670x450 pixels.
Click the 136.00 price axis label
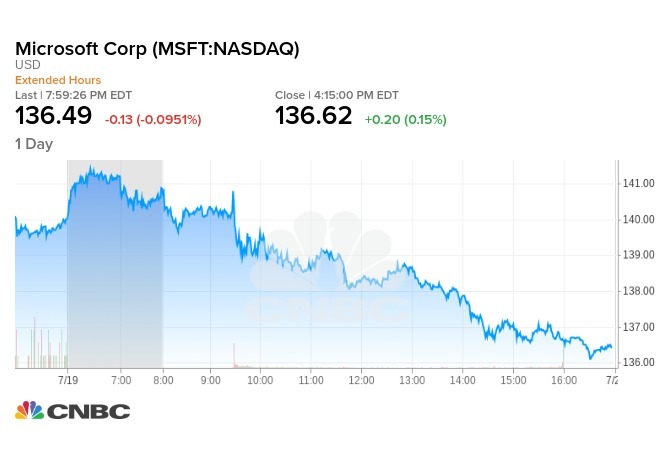(638, 362)
